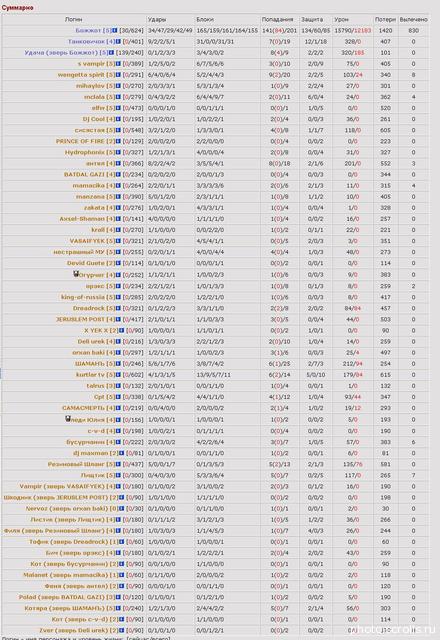Open info icon beside mamacika
440x640 pixels.
pyautogui.click(x=118, y=186)
